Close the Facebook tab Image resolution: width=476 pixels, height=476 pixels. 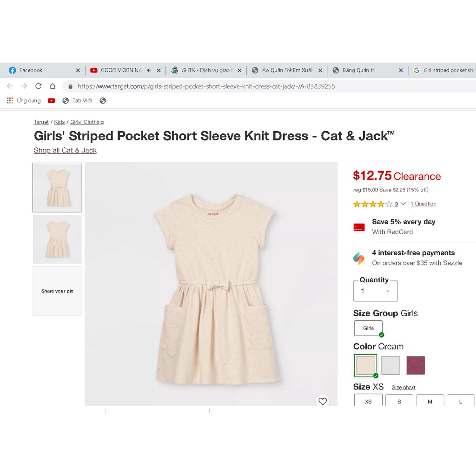point(78,71)
